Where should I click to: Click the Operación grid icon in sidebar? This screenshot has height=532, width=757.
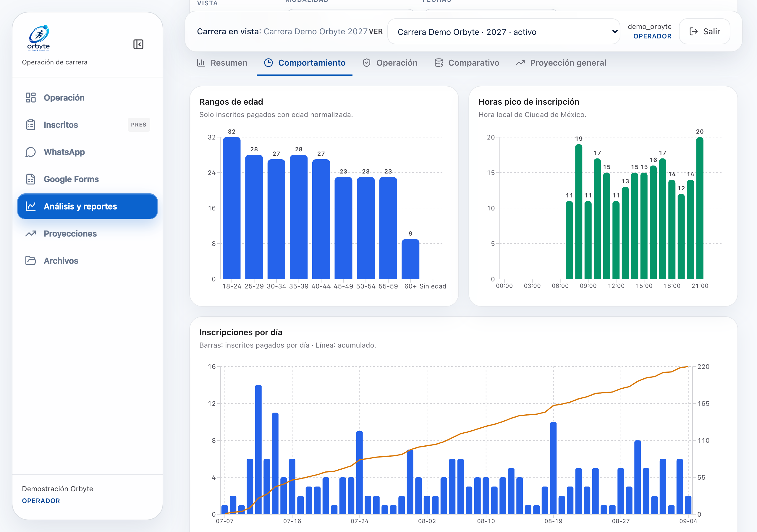click(x=31, y=98)
